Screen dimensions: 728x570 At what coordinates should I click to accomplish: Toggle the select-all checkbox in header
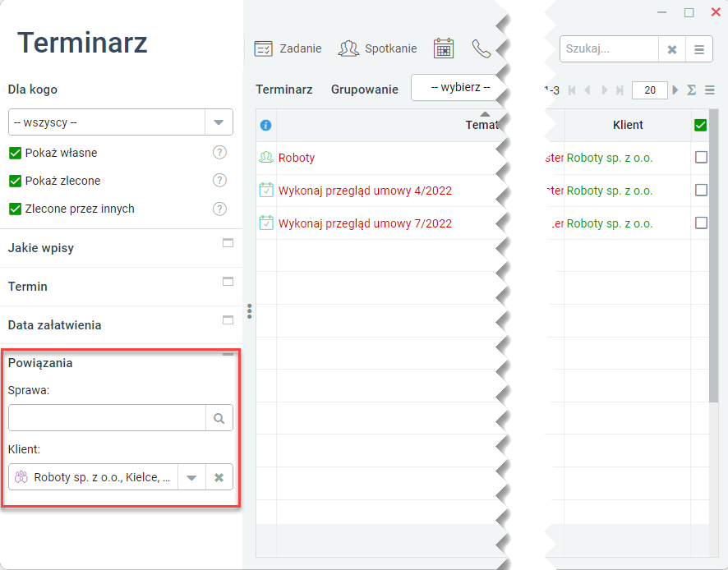(x=700, y=125)
